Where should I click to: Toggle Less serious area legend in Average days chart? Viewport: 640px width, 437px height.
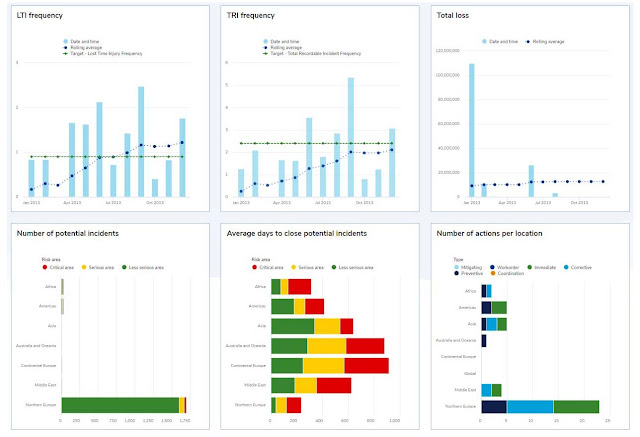pos(352,267)
